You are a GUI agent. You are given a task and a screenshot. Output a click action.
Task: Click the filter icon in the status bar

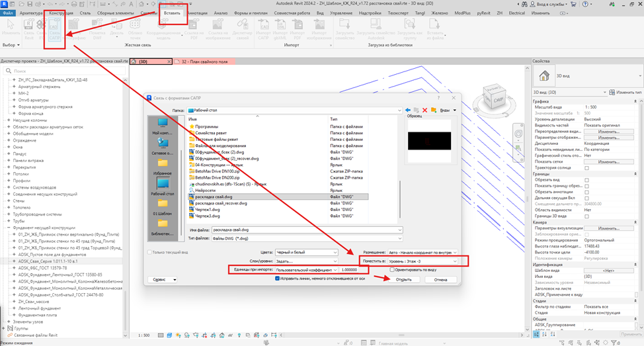615,343
